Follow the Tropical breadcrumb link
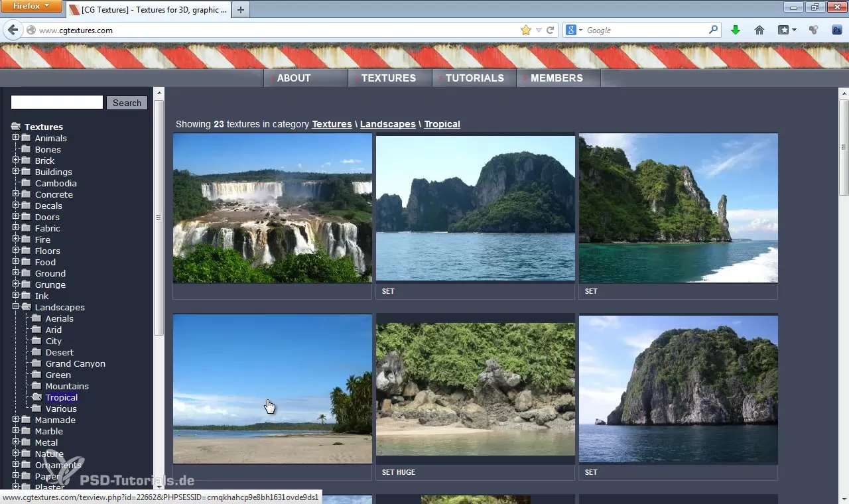 [442, 124]
